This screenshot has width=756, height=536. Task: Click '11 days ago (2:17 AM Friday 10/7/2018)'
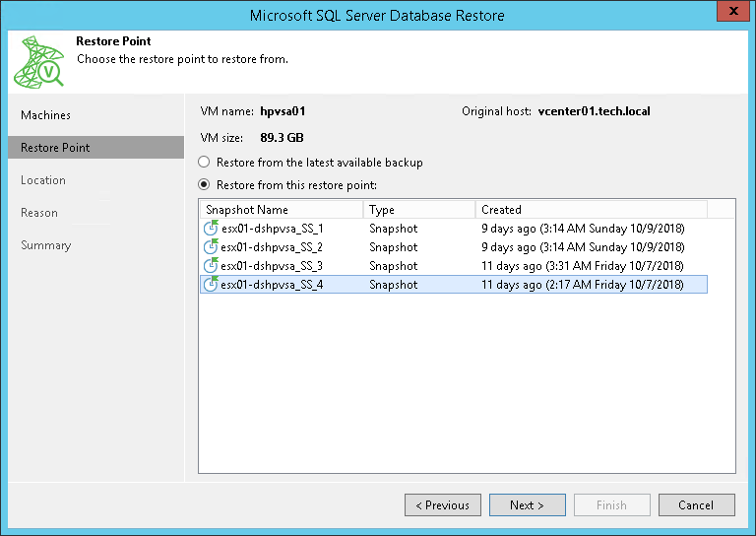pos(583,285)
